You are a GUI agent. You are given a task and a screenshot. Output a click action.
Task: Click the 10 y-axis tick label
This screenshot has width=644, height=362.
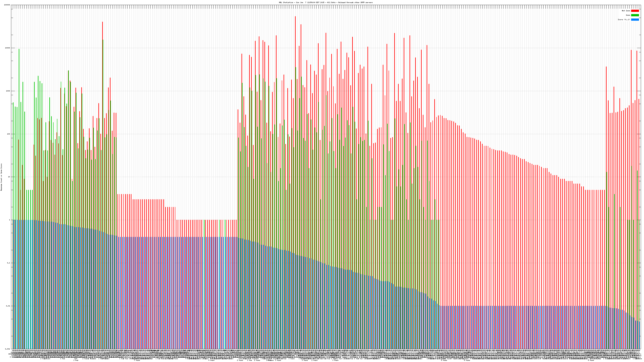click(x=9, y=177)
